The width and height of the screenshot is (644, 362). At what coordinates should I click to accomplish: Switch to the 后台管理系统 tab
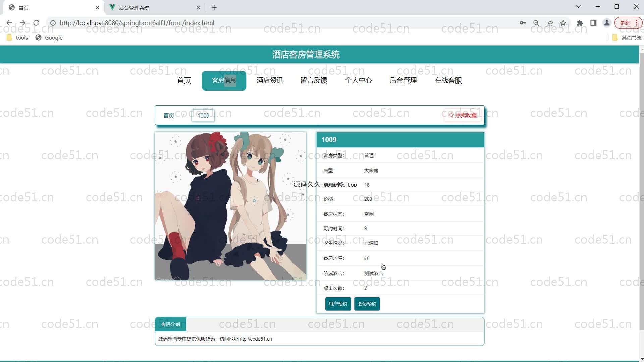(x=155, y=8)
